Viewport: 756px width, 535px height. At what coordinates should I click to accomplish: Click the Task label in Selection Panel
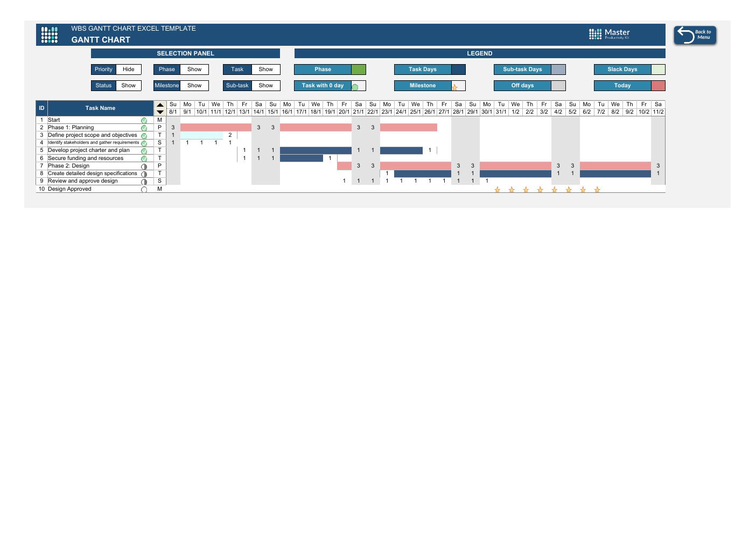(237, 70)
